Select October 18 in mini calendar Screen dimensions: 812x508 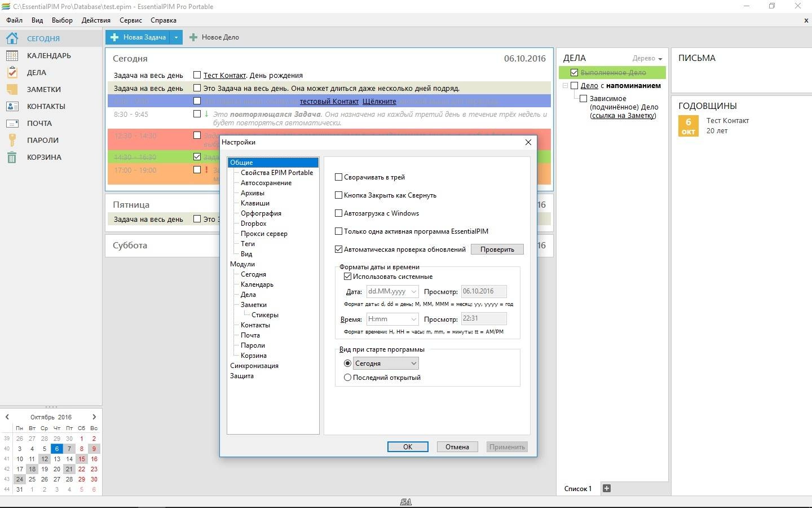(x=32, y=469)
